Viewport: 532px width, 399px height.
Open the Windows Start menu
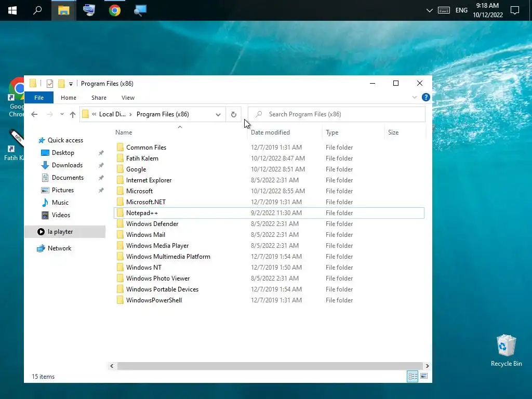pyautogui.click(x=12, y=10)
